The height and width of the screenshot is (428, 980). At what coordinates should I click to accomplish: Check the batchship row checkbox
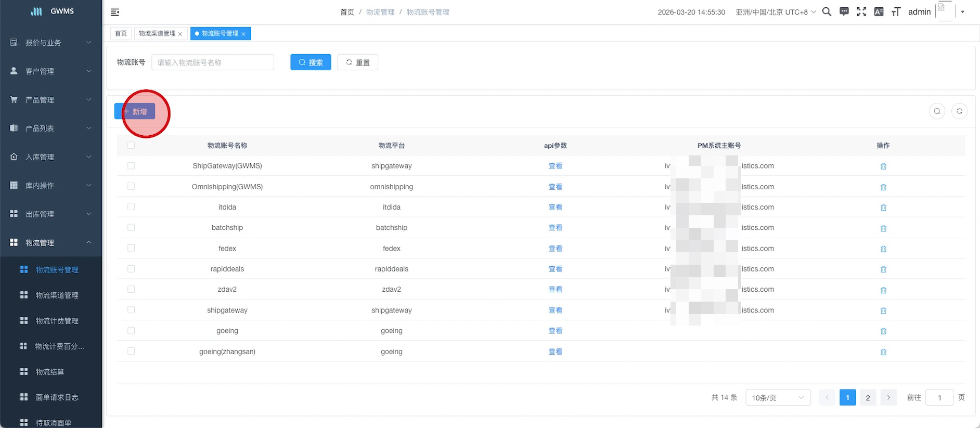tap(131, 227)
